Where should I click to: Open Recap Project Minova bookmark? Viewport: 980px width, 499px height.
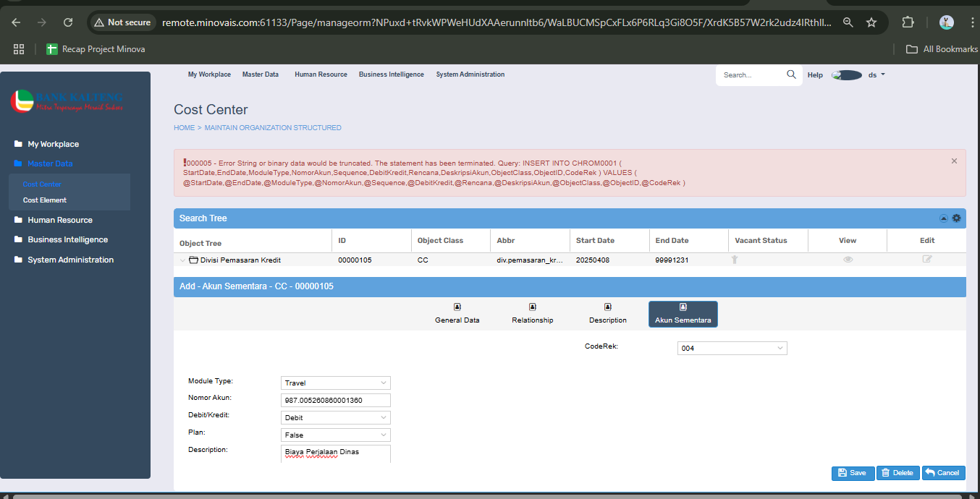96,49
